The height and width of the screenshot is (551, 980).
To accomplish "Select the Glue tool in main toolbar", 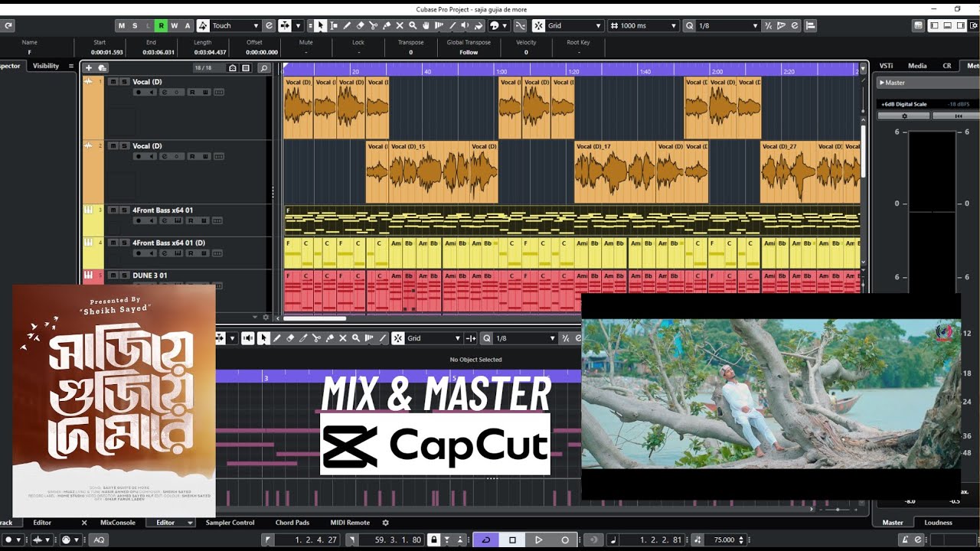I will coord(386,25).
